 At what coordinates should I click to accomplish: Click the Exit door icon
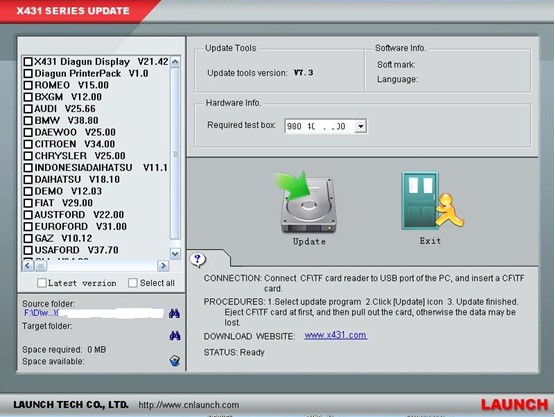(x=433, y=201)
